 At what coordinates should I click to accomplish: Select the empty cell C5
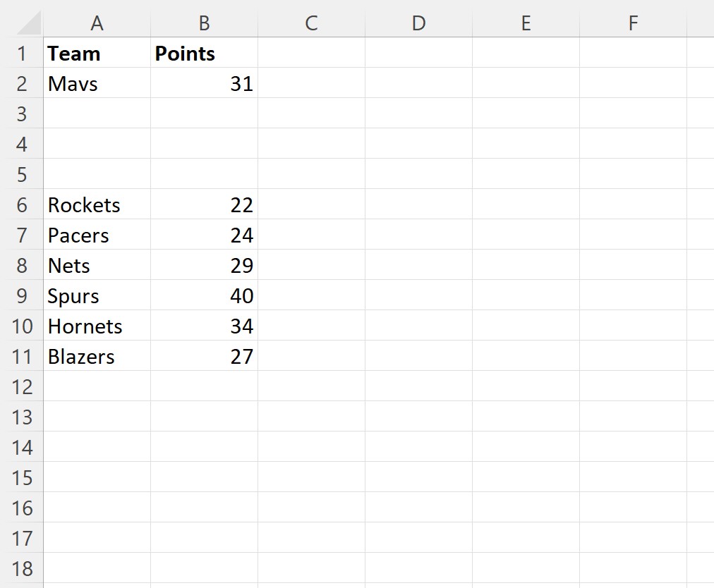pos(310,174)
